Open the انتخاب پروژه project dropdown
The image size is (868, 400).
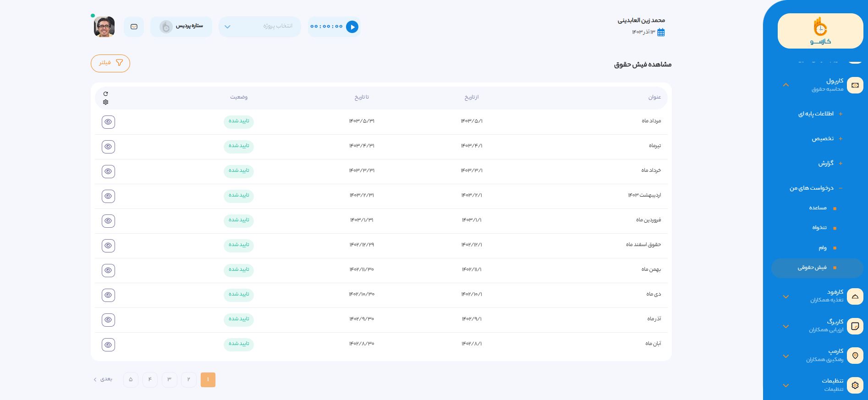tap(259, 27)
